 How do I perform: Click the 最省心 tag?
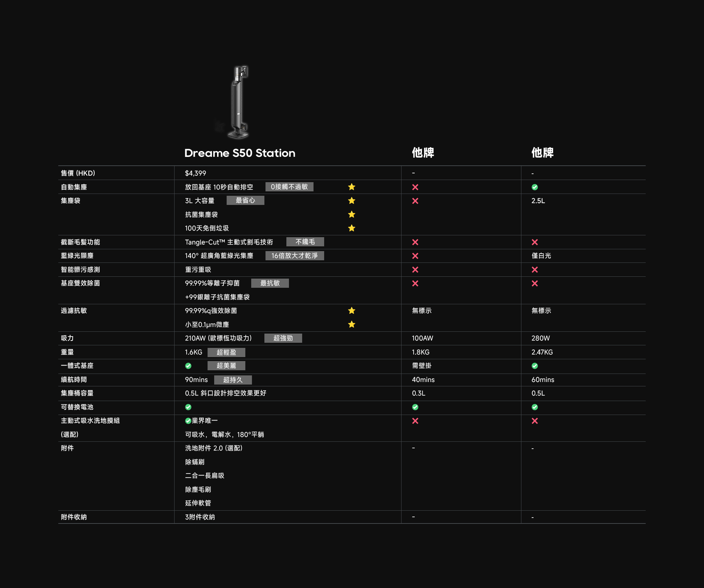pos(245,201)
